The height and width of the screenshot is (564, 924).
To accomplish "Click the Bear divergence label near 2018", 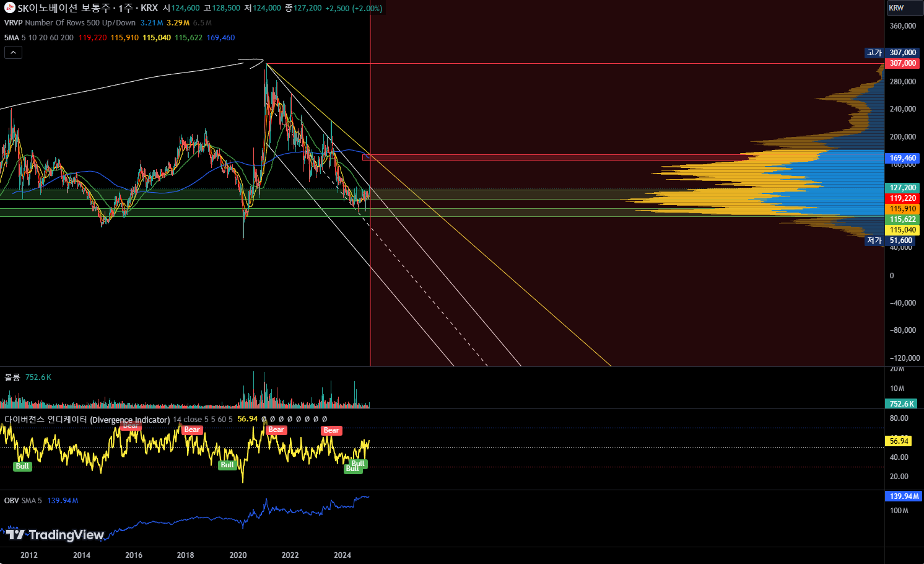I will click(x=192, y=430).
